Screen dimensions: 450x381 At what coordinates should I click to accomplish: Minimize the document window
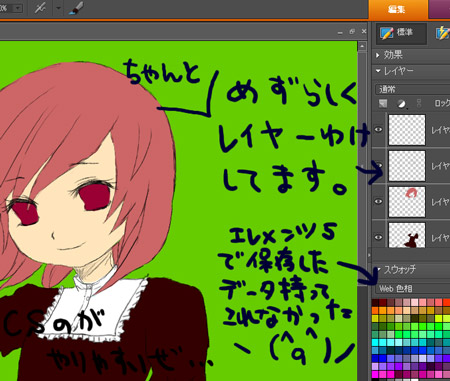(340, 32)
